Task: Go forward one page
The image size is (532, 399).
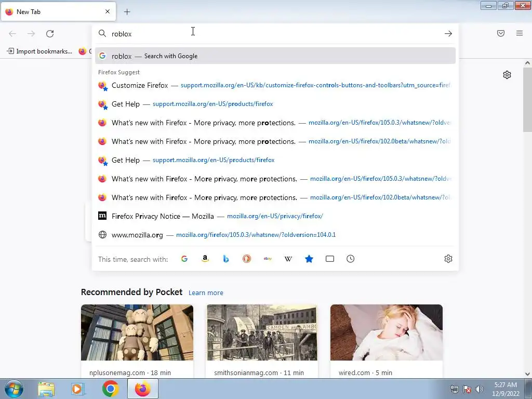Action: pos(31,34)
